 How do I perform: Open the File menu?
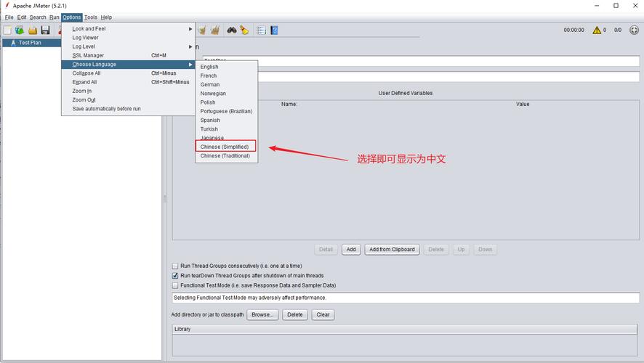9,17
